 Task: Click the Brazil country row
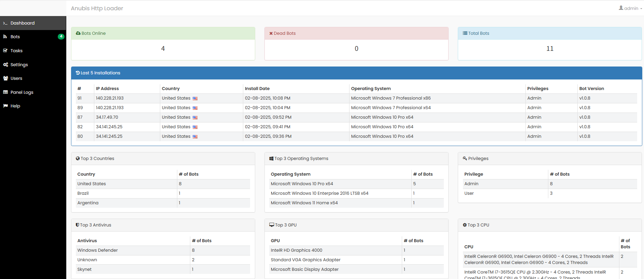163,193
